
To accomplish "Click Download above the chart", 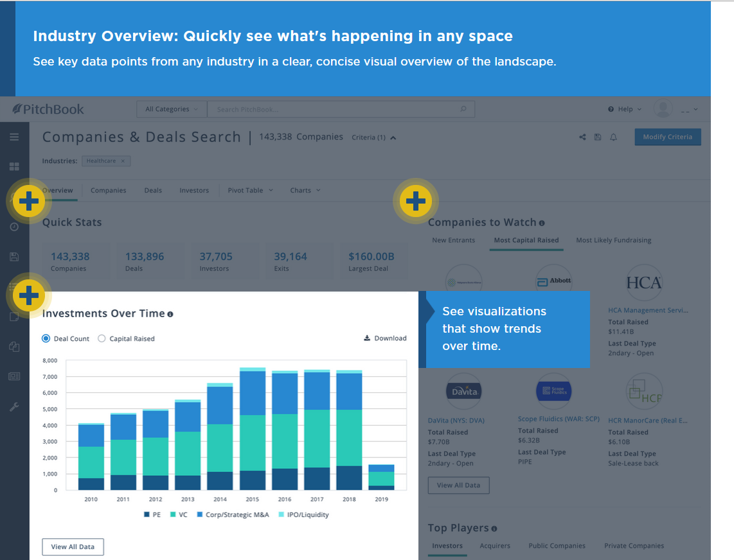I will pos(385,338).
